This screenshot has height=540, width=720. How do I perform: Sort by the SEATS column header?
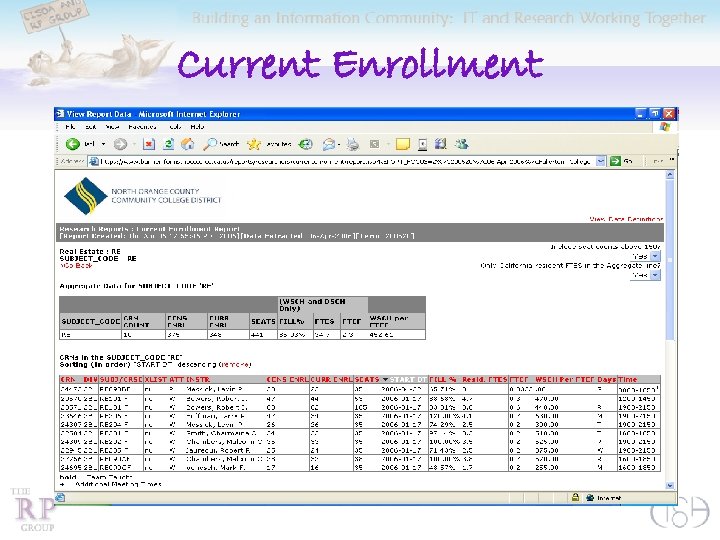[x=367, y=379]
